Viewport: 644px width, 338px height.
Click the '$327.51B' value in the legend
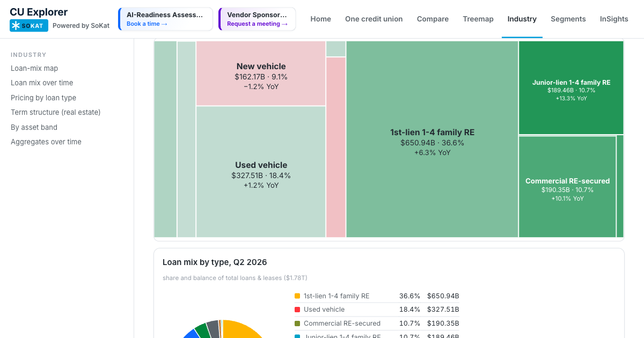[x=443, y=310]
